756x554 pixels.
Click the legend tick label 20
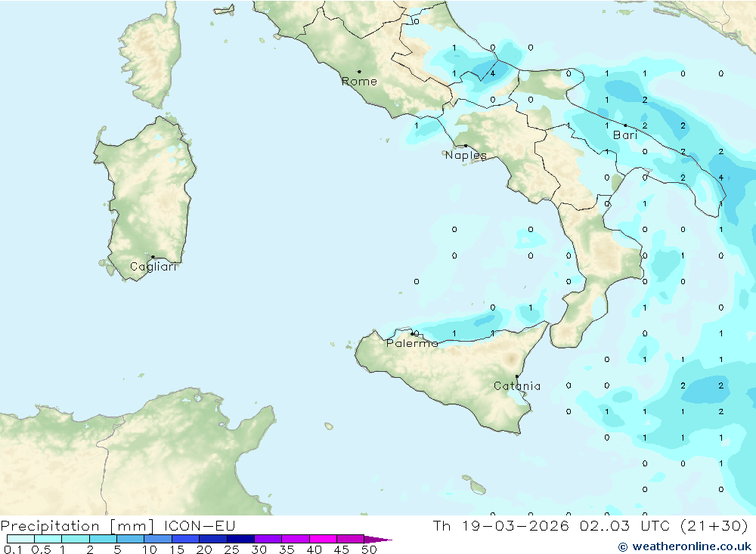point(204,549)
